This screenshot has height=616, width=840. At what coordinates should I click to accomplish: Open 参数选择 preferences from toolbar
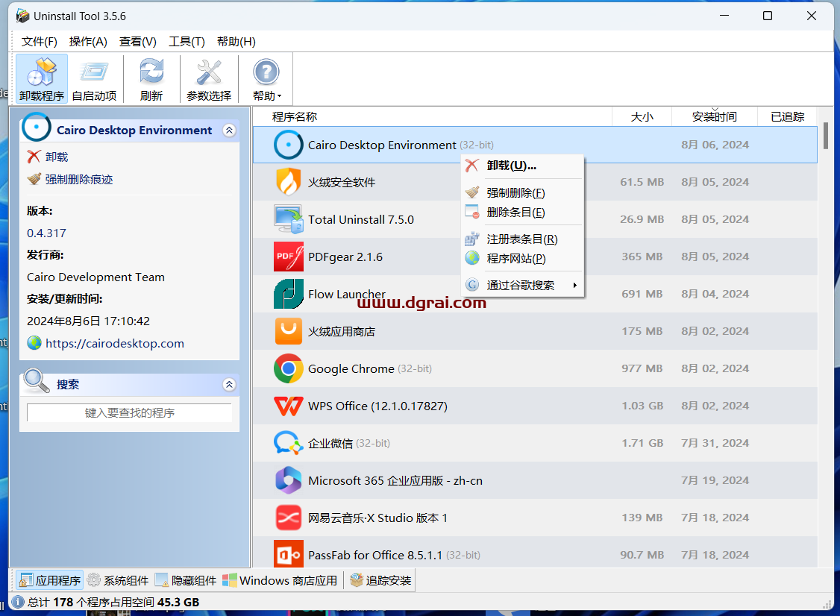point(209,78)
